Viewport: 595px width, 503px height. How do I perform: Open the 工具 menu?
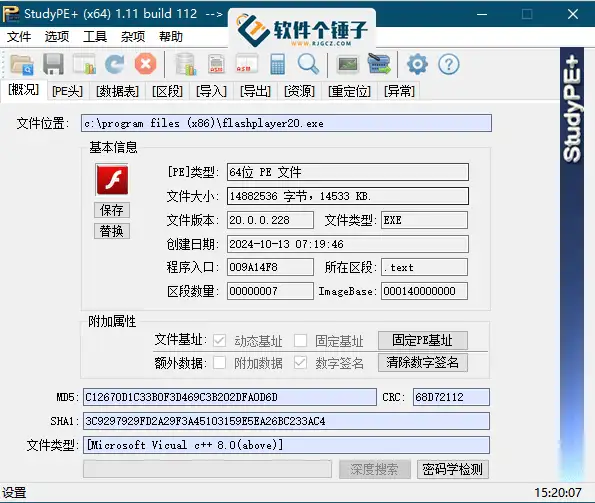(95, 37)
